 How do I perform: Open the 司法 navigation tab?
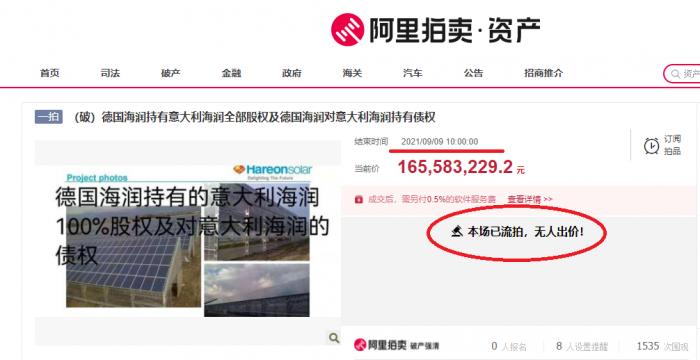point(110,73)
